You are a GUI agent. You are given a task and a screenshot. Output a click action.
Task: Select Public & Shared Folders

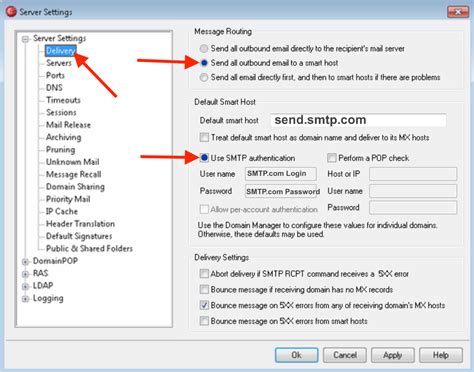point(89,248)
